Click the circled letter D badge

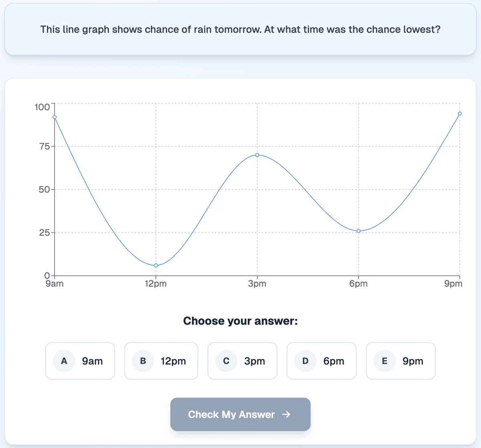305,361
